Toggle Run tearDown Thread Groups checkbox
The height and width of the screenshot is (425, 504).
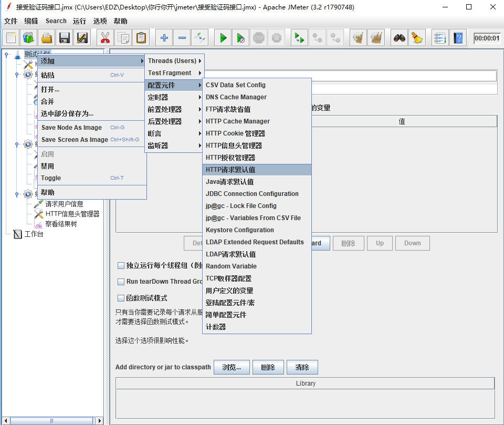click(x=121, y=282)
